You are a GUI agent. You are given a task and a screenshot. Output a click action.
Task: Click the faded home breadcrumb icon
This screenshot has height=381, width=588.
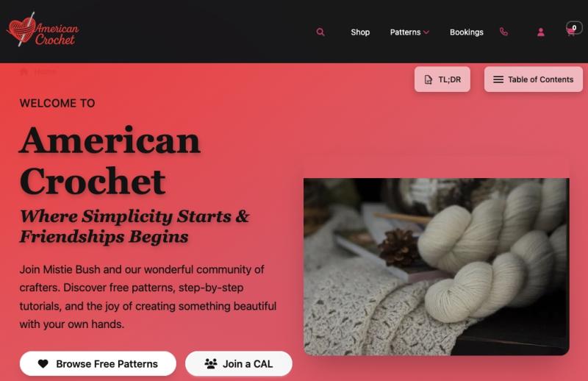pyautogui.click(x=24, y=71)
